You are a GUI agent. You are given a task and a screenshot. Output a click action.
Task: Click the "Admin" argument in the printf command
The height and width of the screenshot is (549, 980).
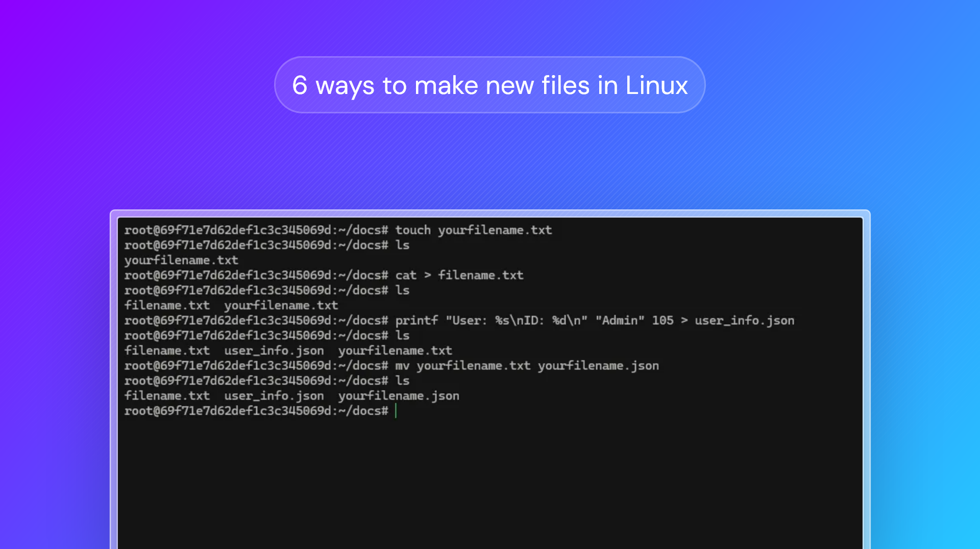pyautogui.click(x=620, y=321)
